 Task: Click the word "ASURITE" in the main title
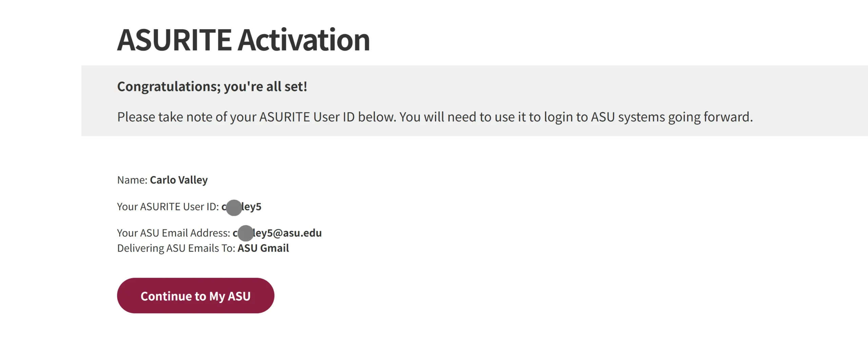click(174, 40)
